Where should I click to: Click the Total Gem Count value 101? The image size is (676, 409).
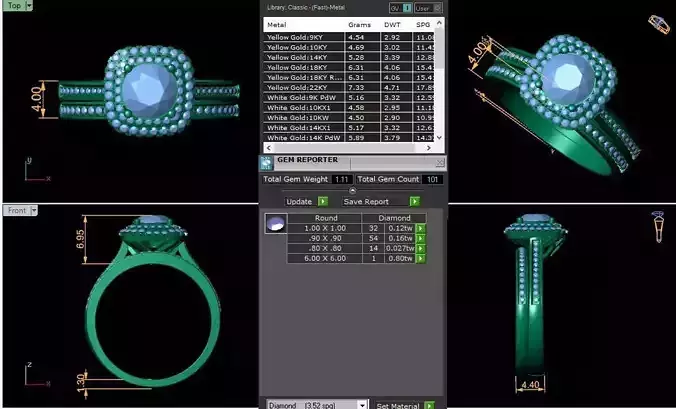pos(432,179)
